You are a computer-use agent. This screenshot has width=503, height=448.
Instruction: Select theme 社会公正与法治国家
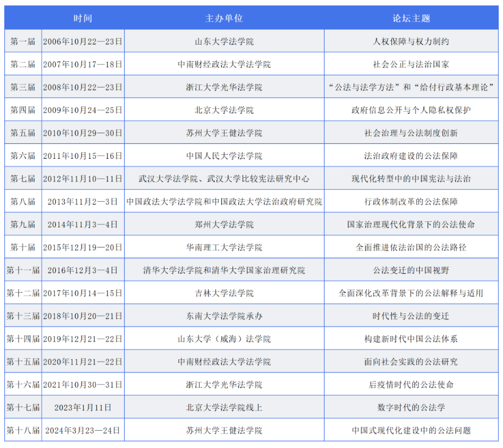tap(411, 64)
